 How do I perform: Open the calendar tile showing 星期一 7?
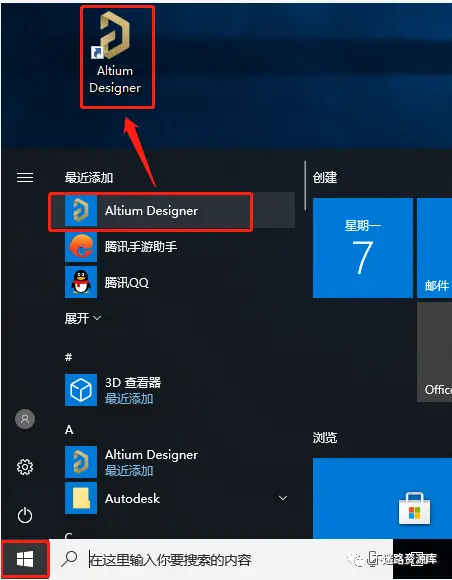pos(362,248)
